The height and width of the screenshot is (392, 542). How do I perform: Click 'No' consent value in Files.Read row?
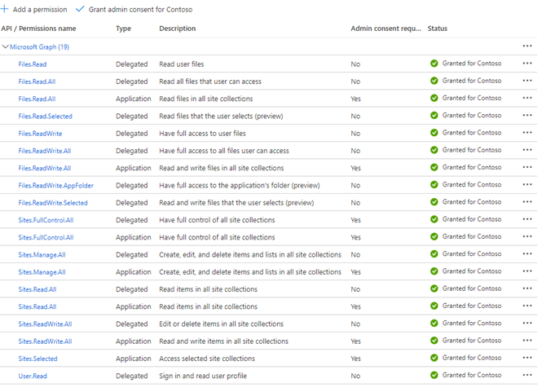(355, 64)
